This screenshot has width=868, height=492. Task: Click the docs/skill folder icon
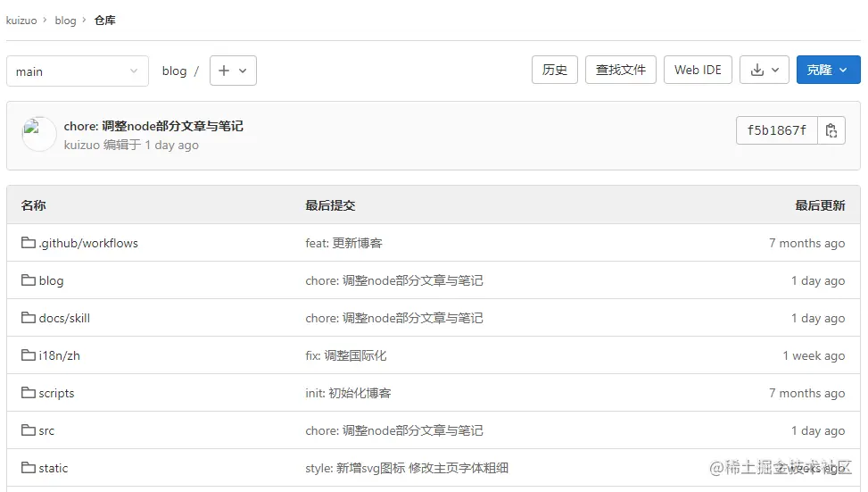(x=29, y=318)
